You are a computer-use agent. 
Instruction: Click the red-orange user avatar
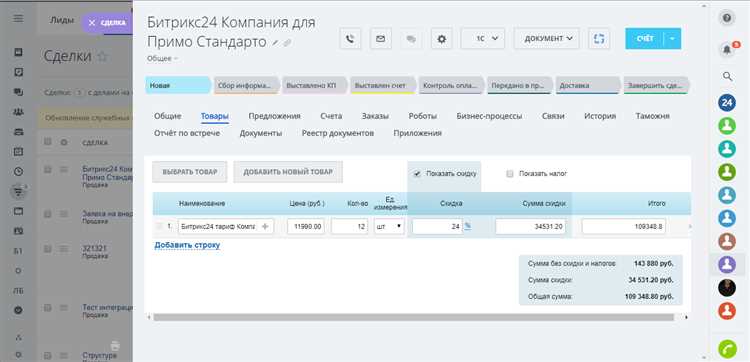tap(727, 311)
